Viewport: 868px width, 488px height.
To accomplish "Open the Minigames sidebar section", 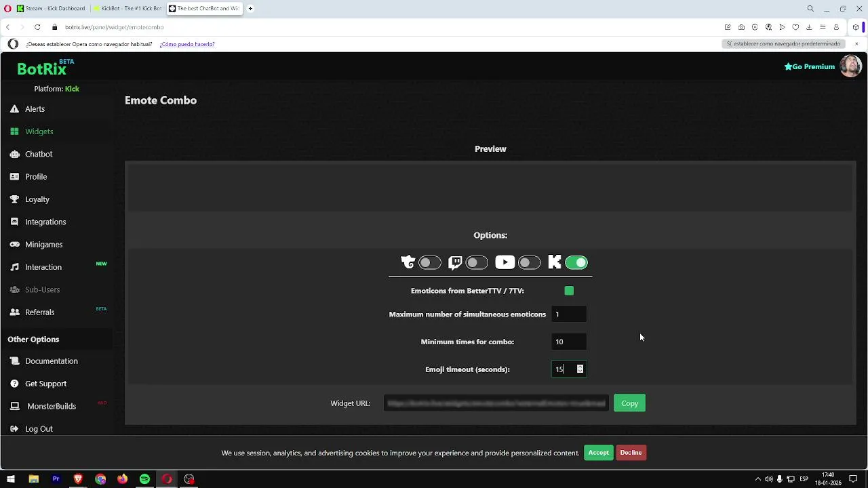I will tap(43, 245).
